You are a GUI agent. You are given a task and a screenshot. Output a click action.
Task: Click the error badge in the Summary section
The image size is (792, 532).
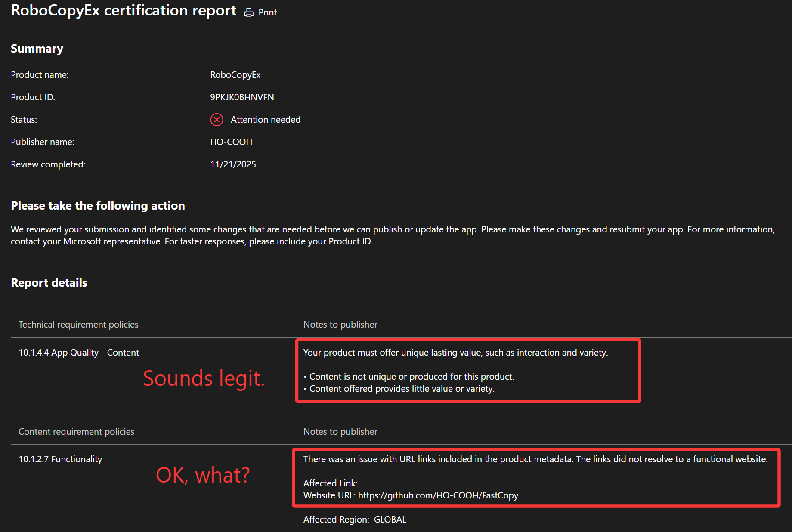[217, 120]
